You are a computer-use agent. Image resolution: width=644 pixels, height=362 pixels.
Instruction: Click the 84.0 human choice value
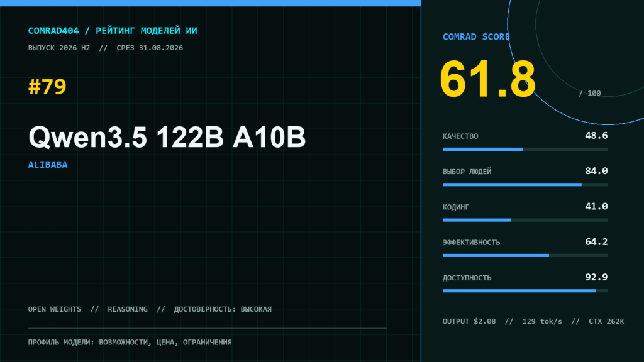(596, 171)
